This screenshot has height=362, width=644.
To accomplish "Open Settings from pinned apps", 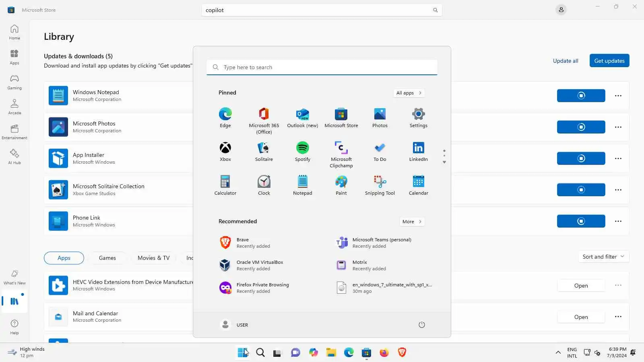I will [419, 118].
